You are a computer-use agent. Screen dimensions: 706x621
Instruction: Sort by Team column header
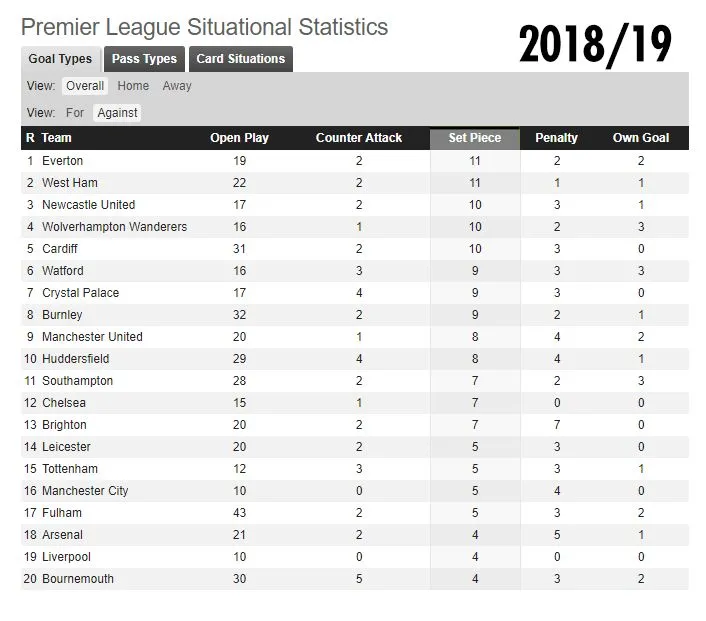pyautogui.click(x=57, y=138)
